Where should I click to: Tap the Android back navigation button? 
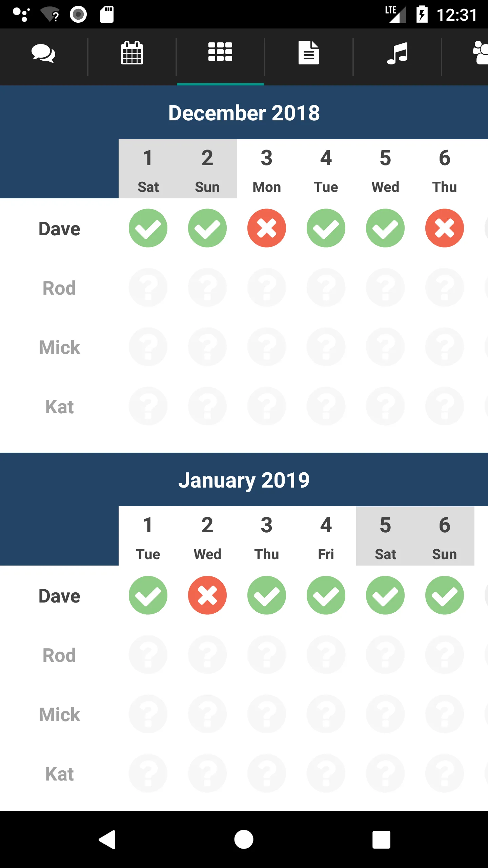(x=107, y=840)
